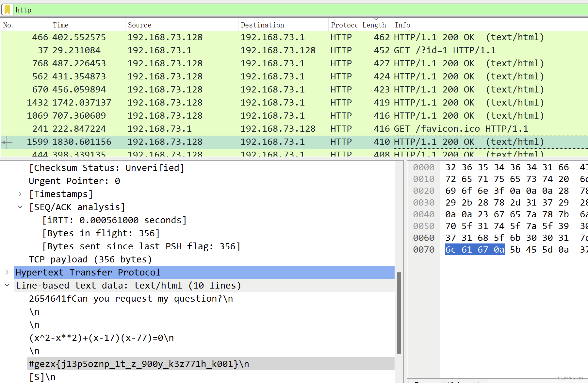Click highlighted bytes 6c 61 67 0a
The height and width of the screenshot is (383, 588).
(x=475, y=250)
